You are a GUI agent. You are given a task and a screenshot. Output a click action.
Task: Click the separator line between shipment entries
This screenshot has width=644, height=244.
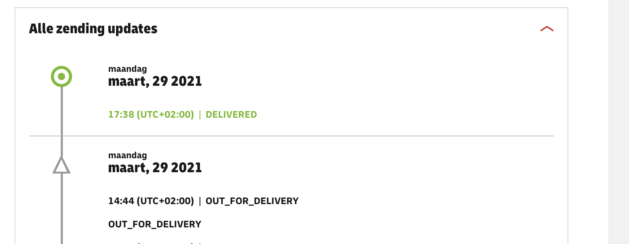tap(291, 136)
